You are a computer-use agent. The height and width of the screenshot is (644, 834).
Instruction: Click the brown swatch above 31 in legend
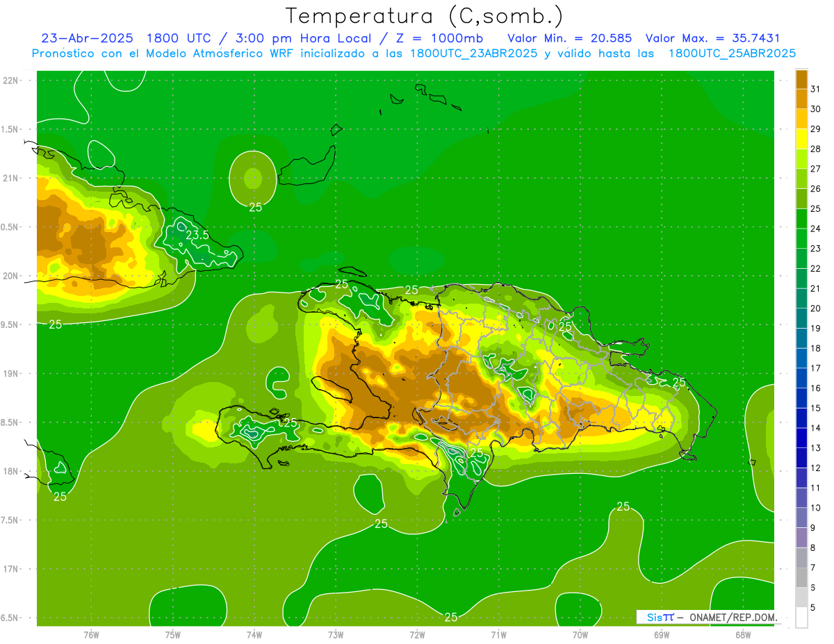click(x=801, y=80)
